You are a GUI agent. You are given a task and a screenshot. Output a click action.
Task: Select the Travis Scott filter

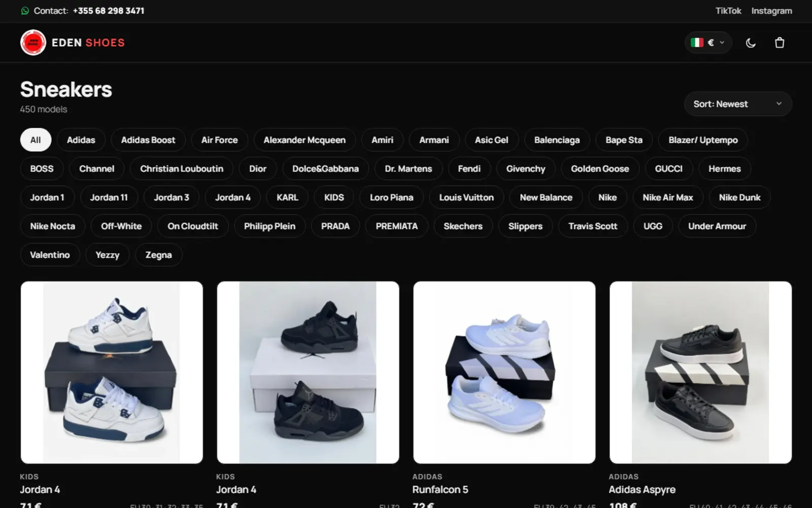click(593, 226)
